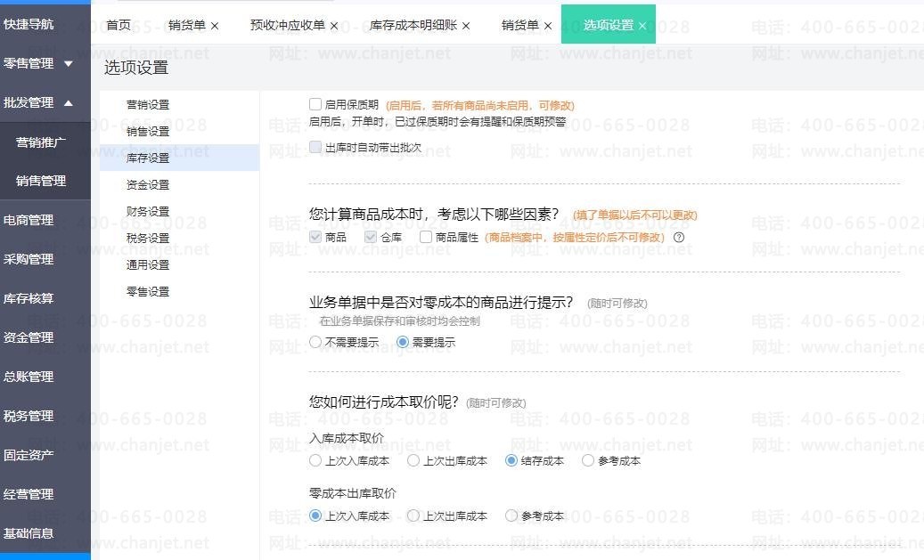This screenshot has width=924, height=560.
Task: Choose 上次入库成本 for 入库成本取价
Action: [x=315, y=460]
